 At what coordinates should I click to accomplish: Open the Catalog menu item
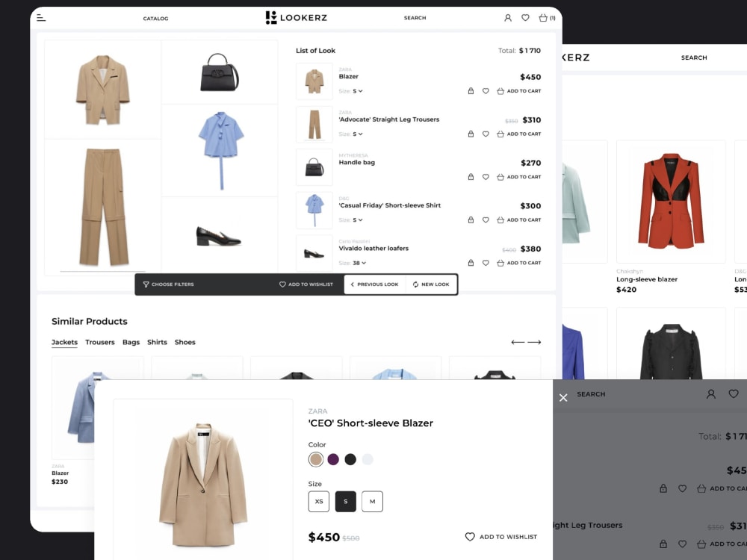[x=156, y=19]
